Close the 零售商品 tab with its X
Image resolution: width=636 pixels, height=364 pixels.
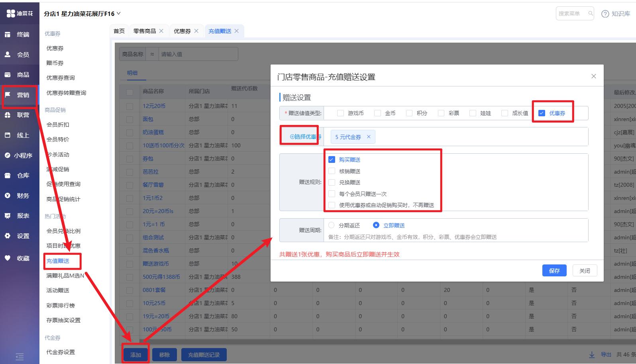[x=161, y=31]
